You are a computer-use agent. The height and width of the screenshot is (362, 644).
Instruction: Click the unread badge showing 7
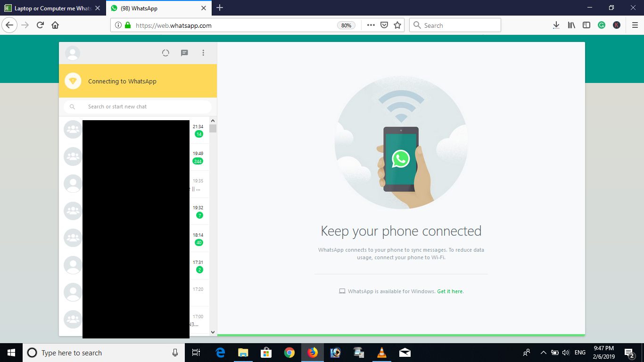tap(200, 215)
